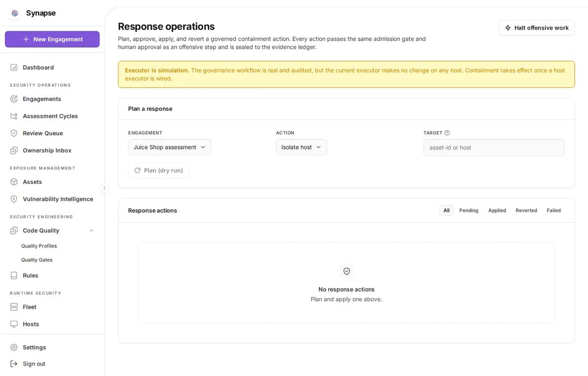Viewport: 588px width, 376px height.
Task: Click the ENGAGEMENT field label
Action: click(145, 133)
